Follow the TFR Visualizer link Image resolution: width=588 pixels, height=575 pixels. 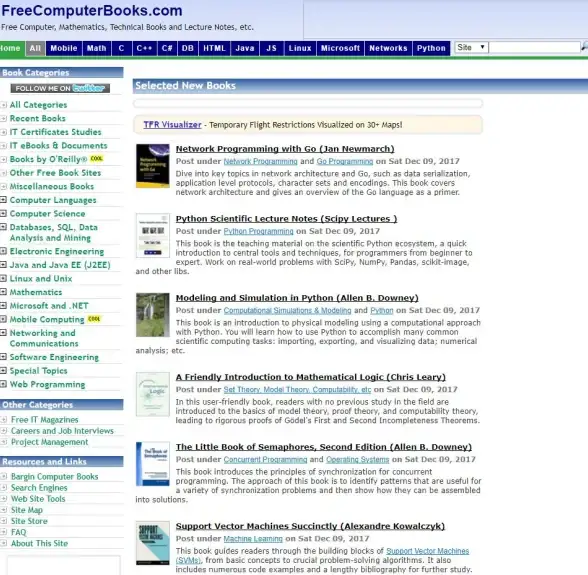pos(172,125)
